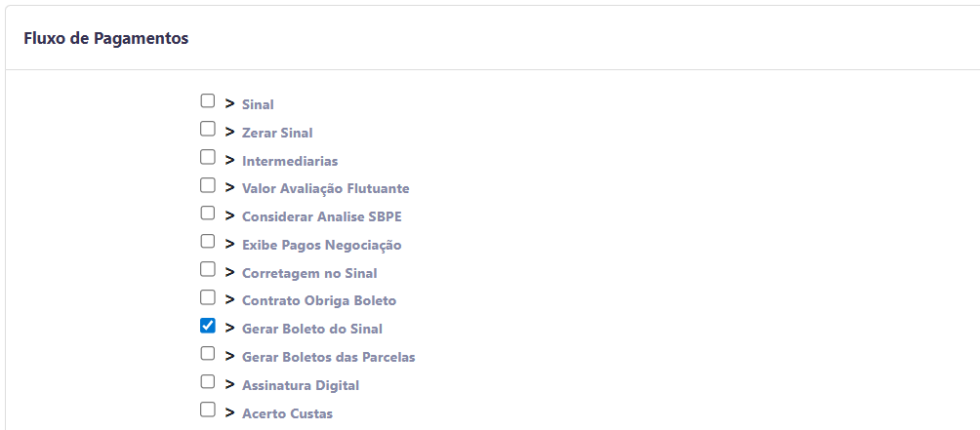Select the Intermediarias label
Viewport: 980px width, 430px height.
(290, 161)
